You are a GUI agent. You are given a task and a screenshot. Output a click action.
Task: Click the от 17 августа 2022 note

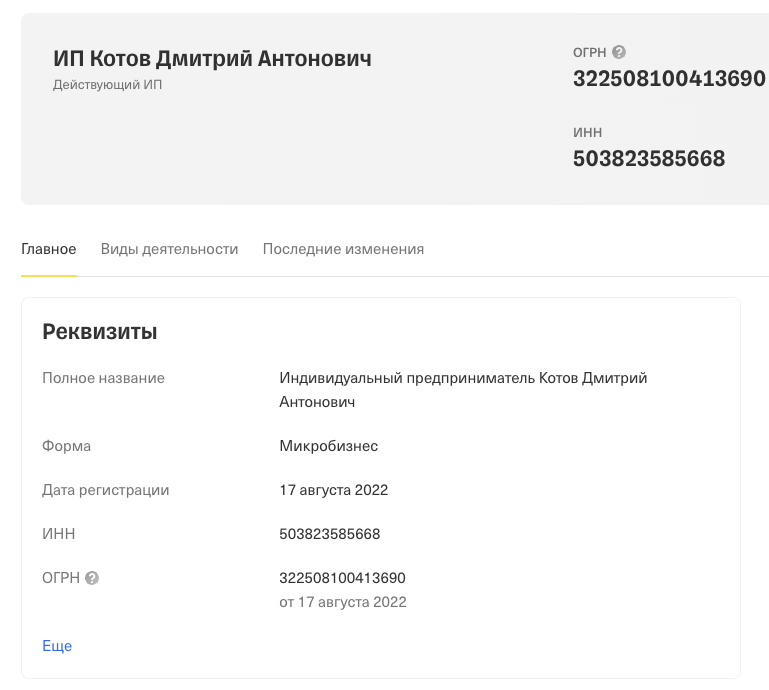click(343, 602)
